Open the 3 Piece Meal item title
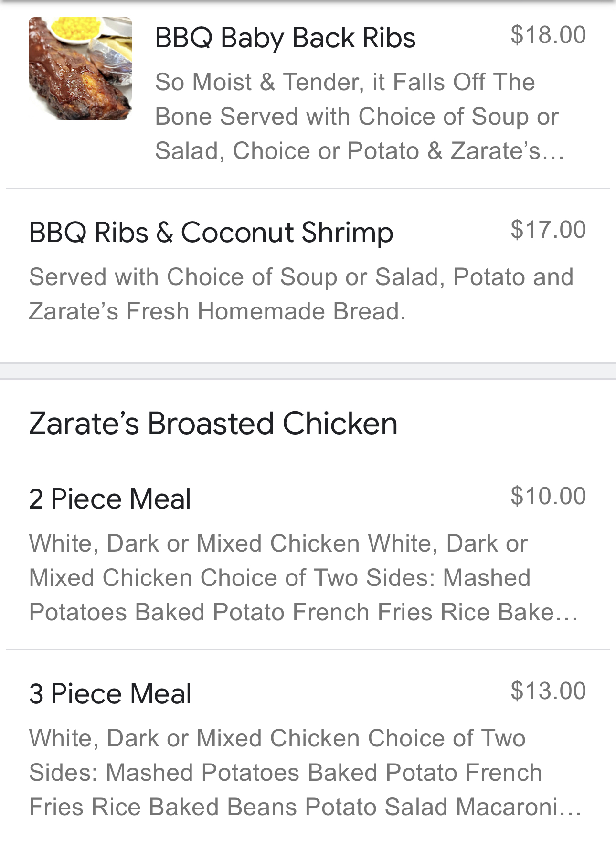 (x=110, y=694)
